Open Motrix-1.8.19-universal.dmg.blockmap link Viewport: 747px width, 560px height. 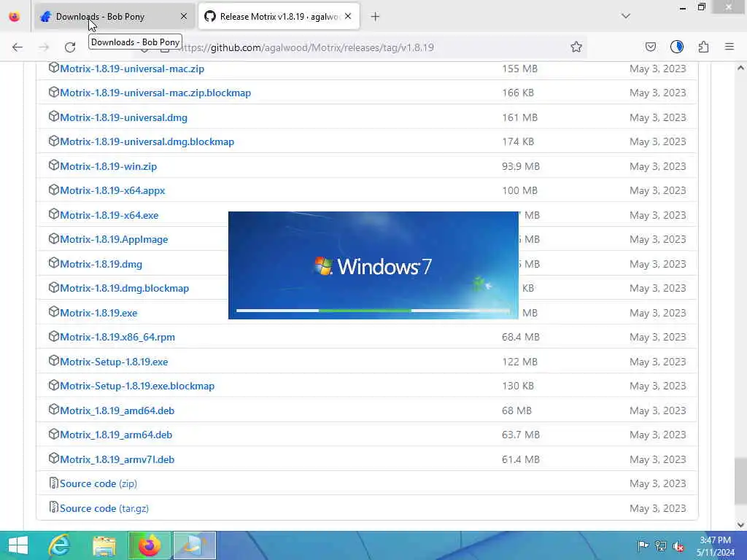[x=147, y=142]
